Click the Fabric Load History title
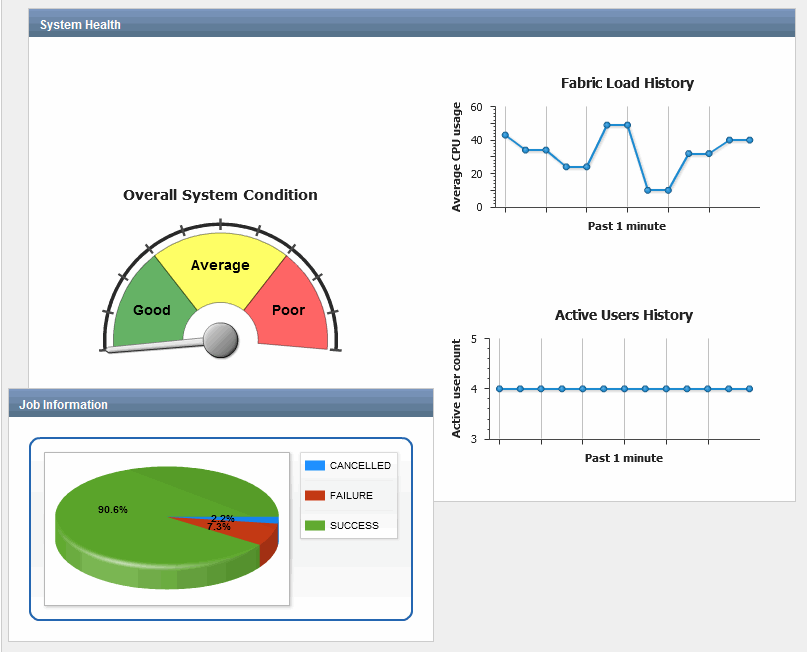This screenshot has width=807, height=652. pos(627,83)
